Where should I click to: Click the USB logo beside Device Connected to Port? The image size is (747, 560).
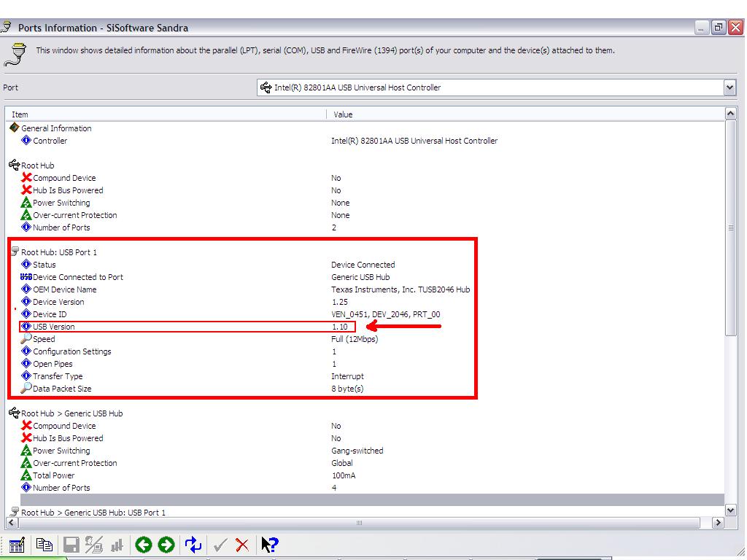pos(26,276)
